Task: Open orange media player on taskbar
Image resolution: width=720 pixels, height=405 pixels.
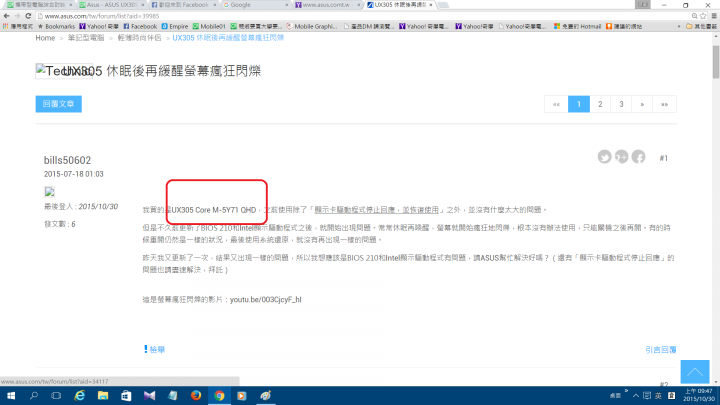Action: click(x=242, y=395)
